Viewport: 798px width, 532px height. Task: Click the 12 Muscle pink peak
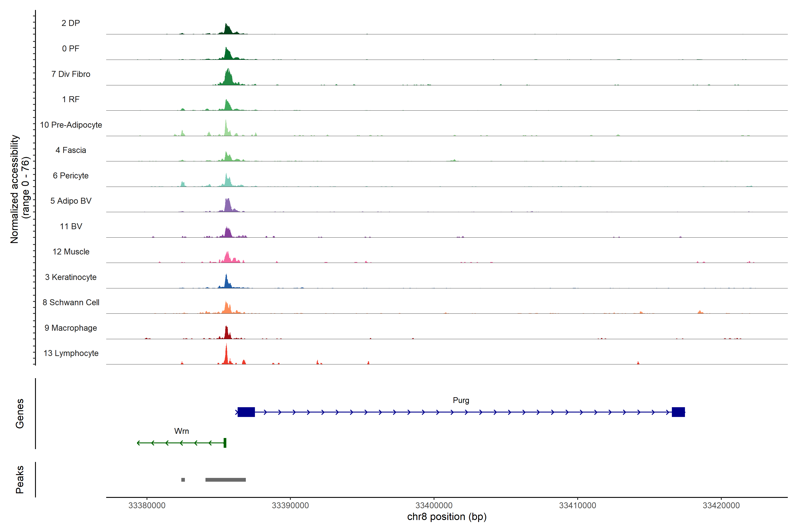[228, 258]
